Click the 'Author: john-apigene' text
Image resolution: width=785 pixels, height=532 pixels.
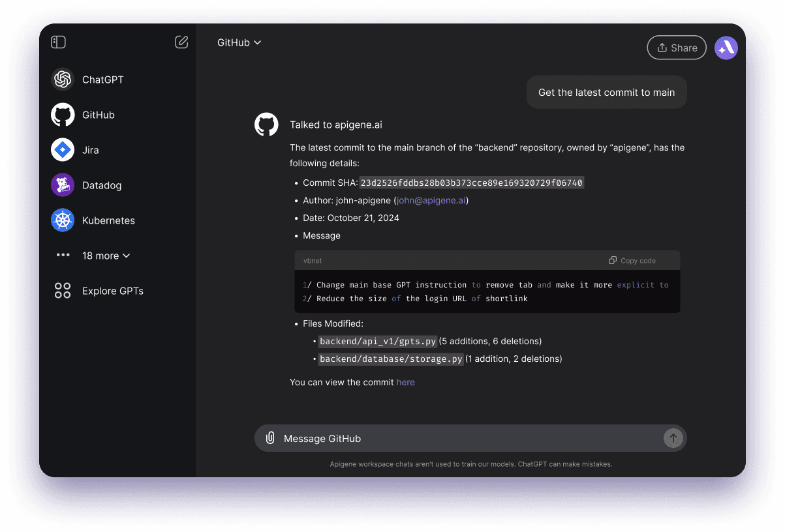(346, 200)
